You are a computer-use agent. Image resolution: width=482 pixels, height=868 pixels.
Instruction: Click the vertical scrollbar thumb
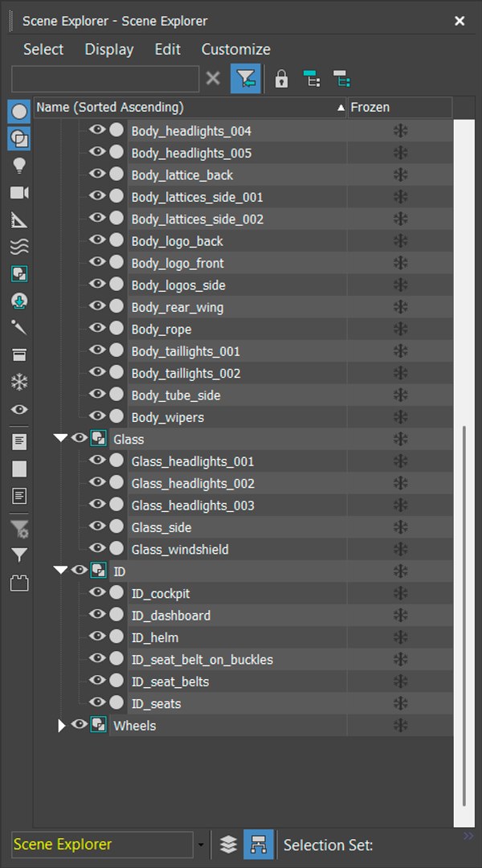tap(464, 616)
